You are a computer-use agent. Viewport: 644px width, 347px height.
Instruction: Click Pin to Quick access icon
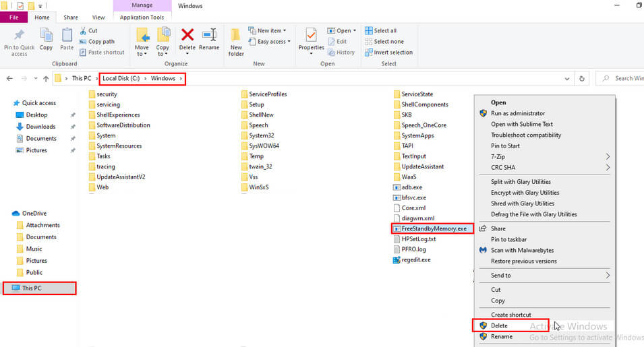coord(19,35)
